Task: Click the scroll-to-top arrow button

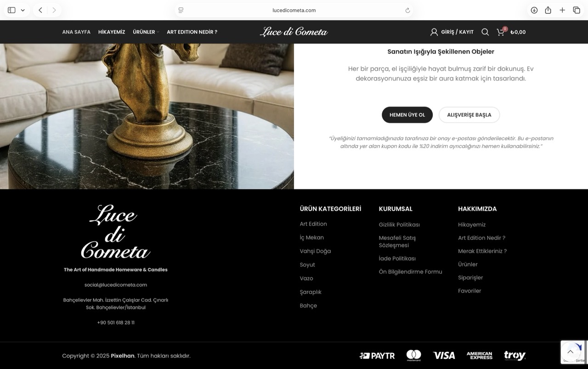Action: coord(570,352)
